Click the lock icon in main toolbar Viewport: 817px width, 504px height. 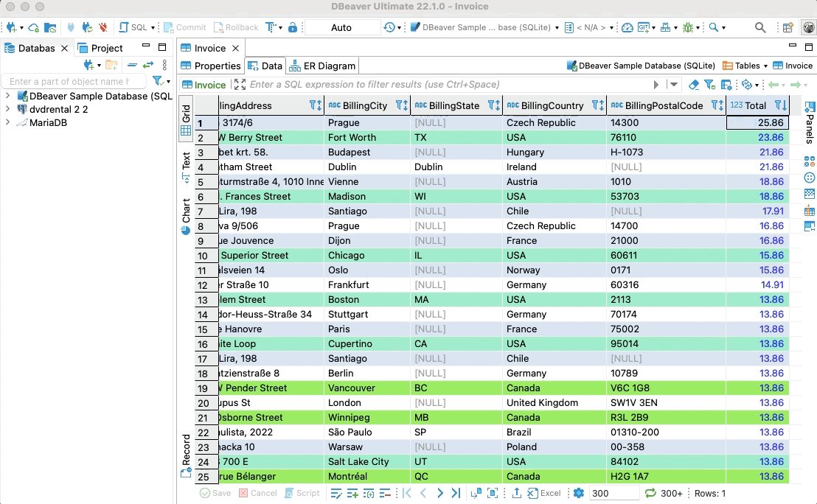(x=293, y=27)
